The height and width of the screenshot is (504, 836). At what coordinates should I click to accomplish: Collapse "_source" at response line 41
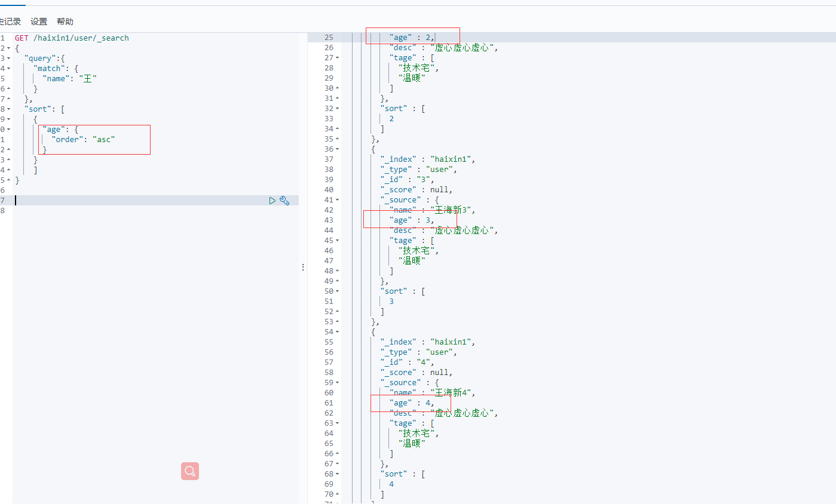tap(337, 200)
